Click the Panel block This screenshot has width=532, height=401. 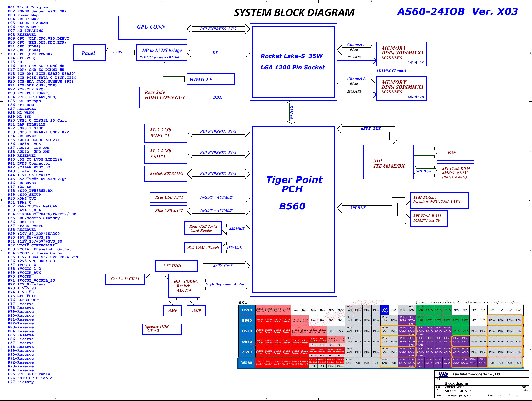click(89, 53)
